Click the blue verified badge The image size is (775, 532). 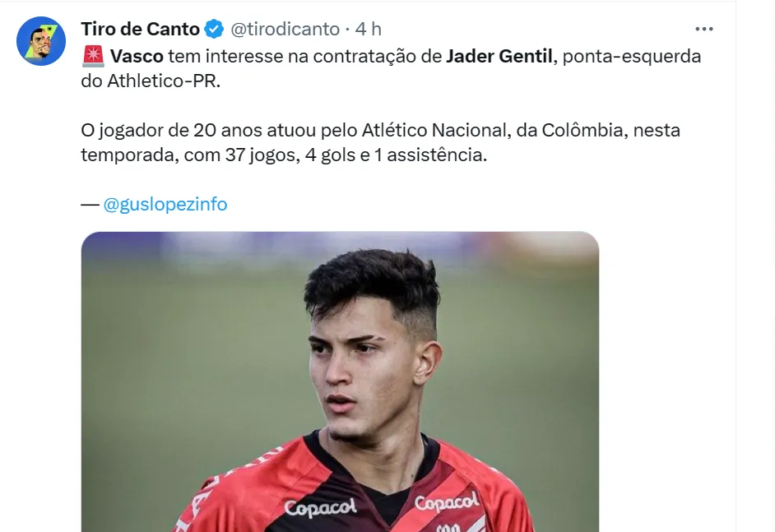point(214,30)
